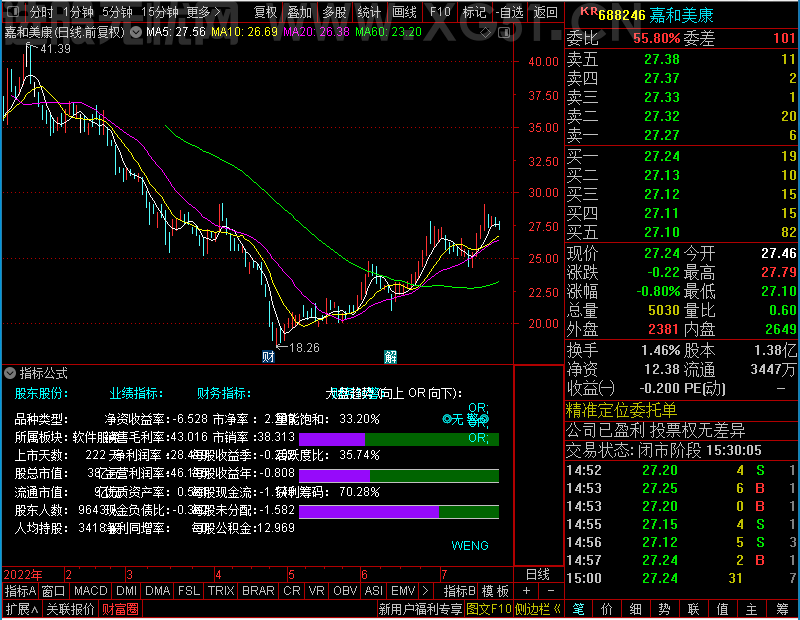This screenshot has width=800, height=620.
Task: Click the 标记 mark button
Action: click(474, 12)
